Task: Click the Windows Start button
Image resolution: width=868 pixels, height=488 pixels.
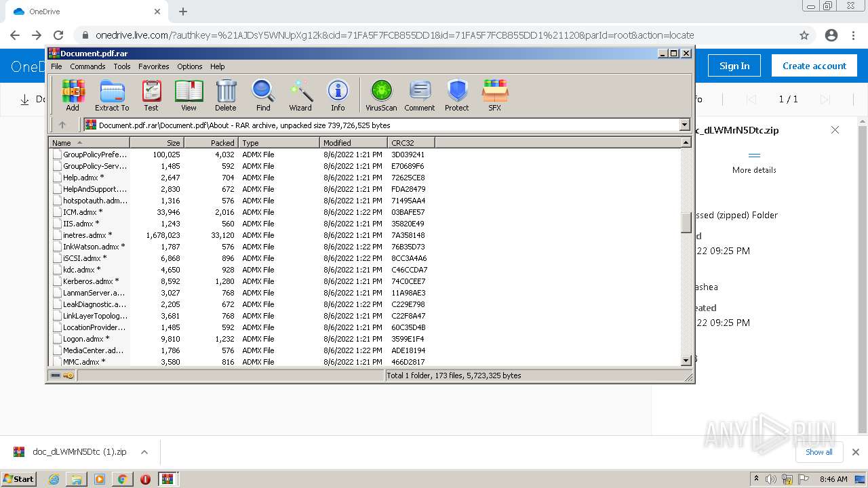Action: [19, 479]
